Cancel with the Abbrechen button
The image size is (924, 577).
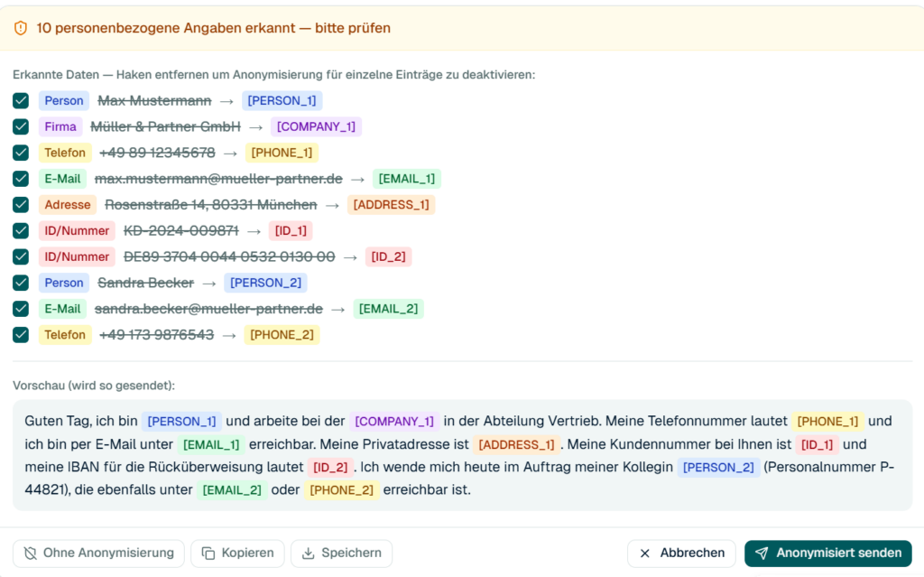[x=681, y=554]
